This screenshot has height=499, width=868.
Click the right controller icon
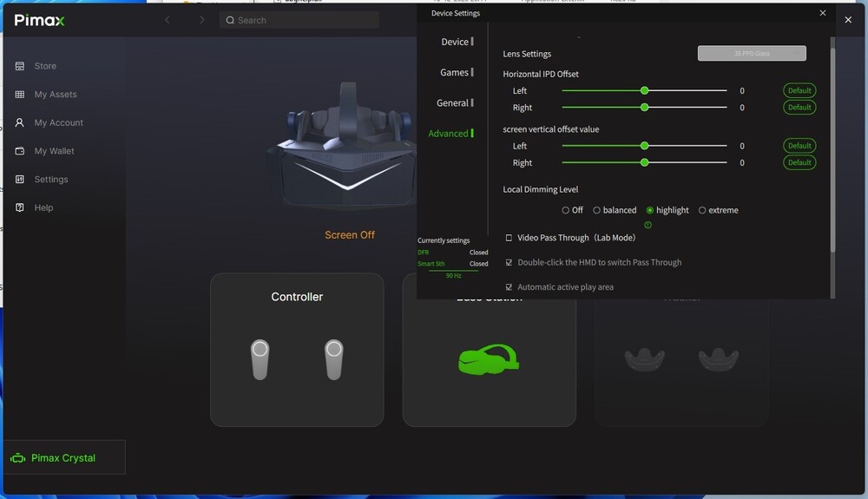[334, 359]
